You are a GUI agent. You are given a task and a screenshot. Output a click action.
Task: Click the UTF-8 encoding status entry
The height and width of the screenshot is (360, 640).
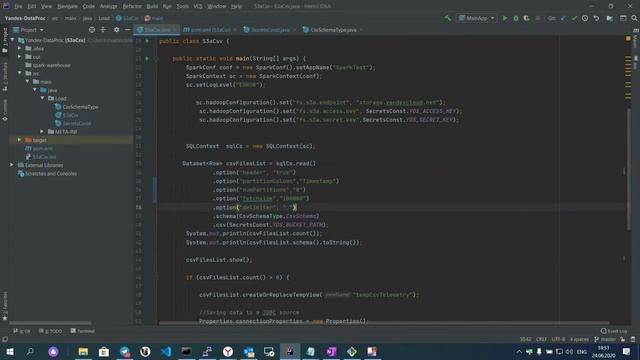(558, 339)
